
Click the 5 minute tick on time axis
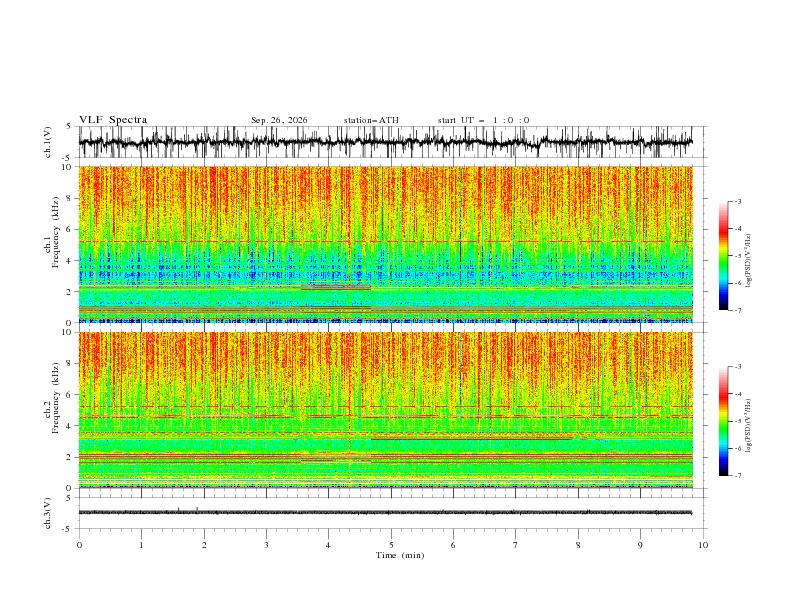391,545
